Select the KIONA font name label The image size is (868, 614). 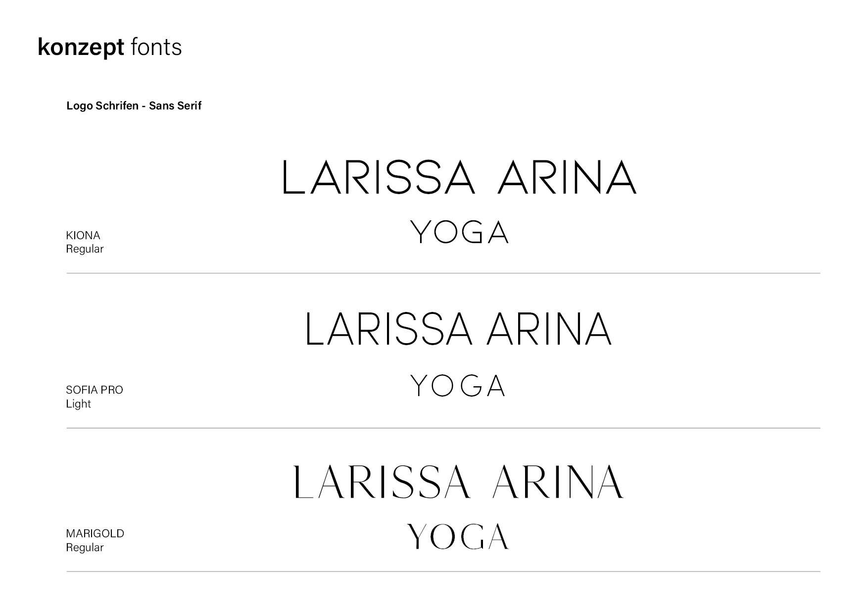tap(83, 235)
